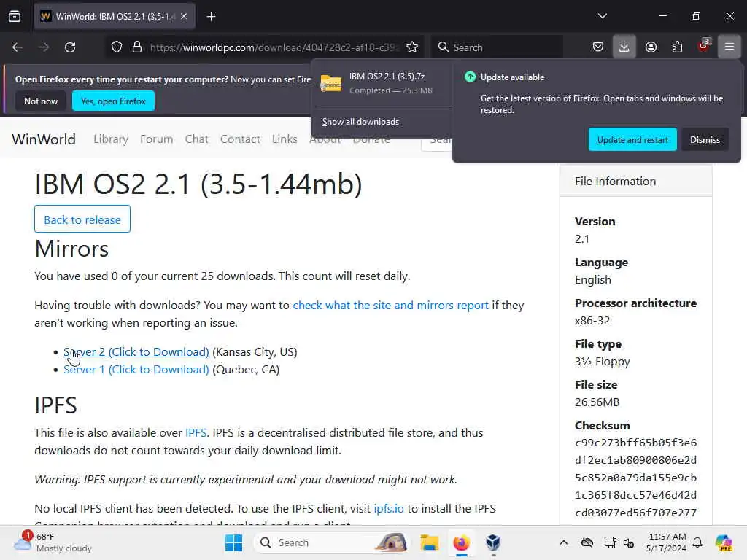The width and height of the screenshot is (747, 560).
Task: Click the Not now button
Action: [41, 101]
